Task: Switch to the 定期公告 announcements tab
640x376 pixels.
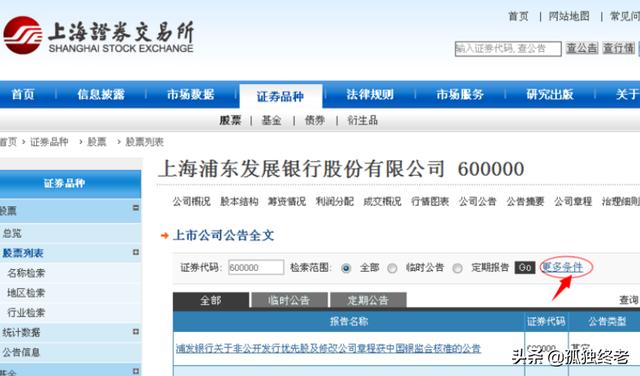Action: pos(368,300)
